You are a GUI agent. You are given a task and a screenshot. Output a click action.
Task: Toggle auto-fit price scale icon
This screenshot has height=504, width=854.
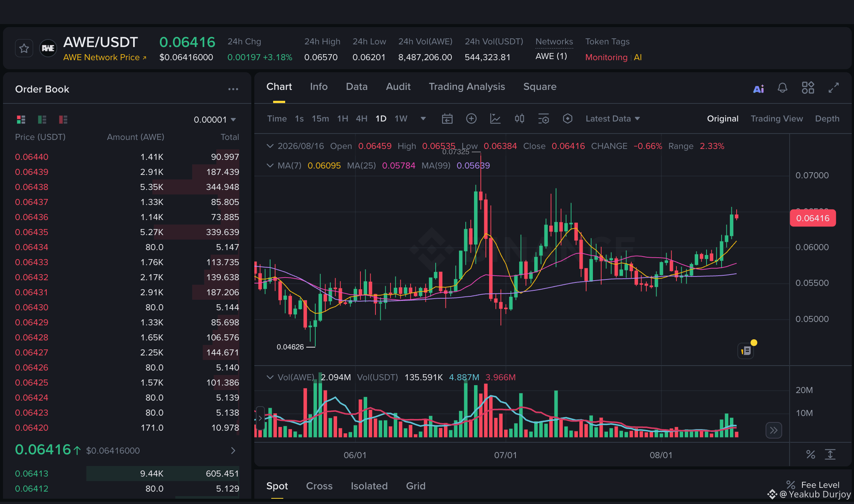[830, 455]
